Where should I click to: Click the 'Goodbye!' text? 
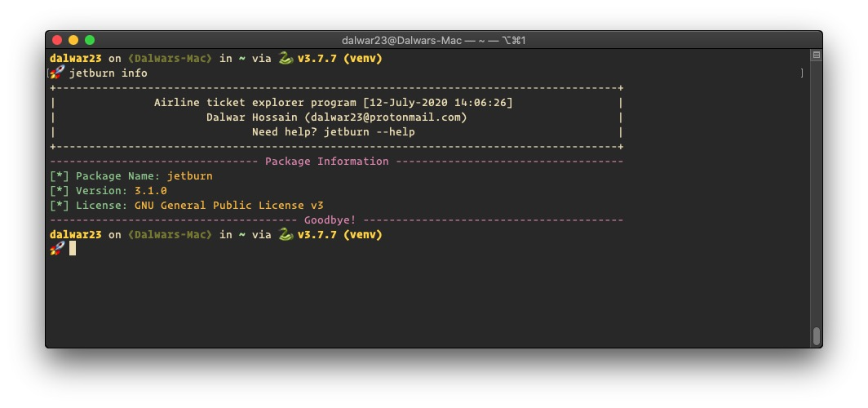pyautogui.click(x=330, y=220)
